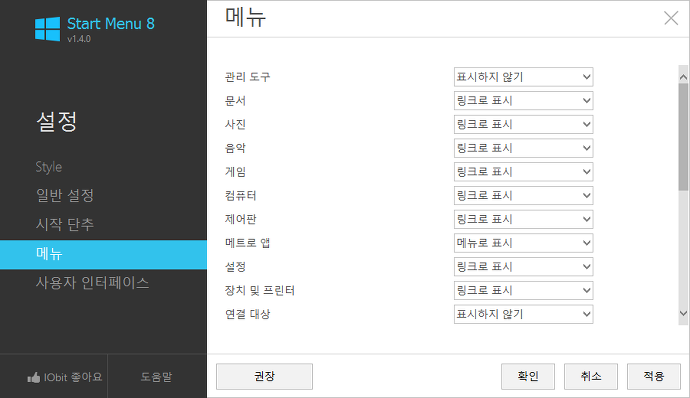Go to 일반 설정 page
Screen dimensions: 690x398
coord(65,195)
